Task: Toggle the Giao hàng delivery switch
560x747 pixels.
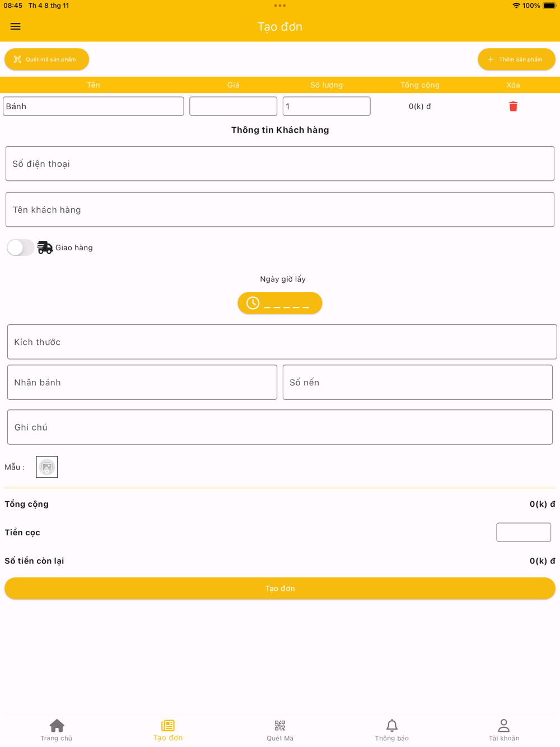Action: tap(20, 248)
